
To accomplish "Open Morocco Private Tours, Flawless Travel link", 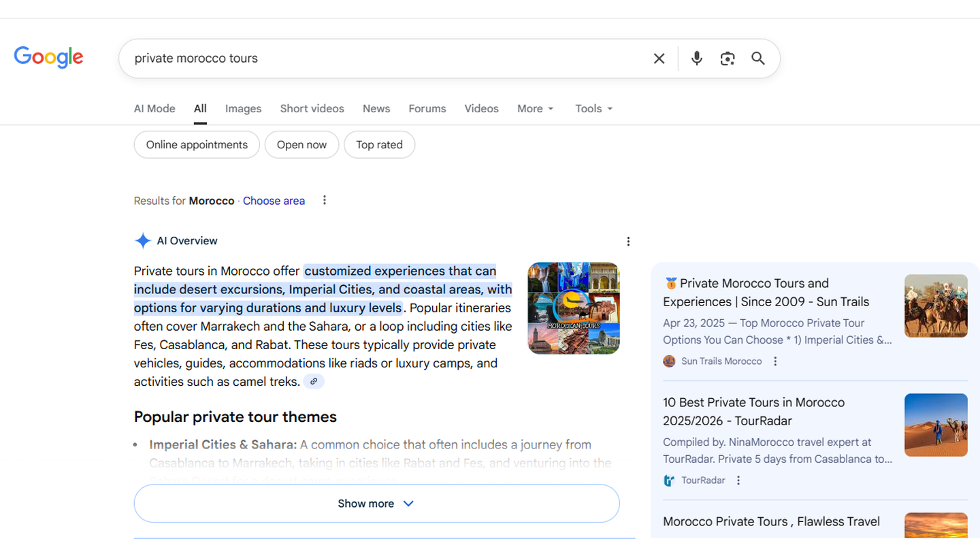I will click(772, 522).
